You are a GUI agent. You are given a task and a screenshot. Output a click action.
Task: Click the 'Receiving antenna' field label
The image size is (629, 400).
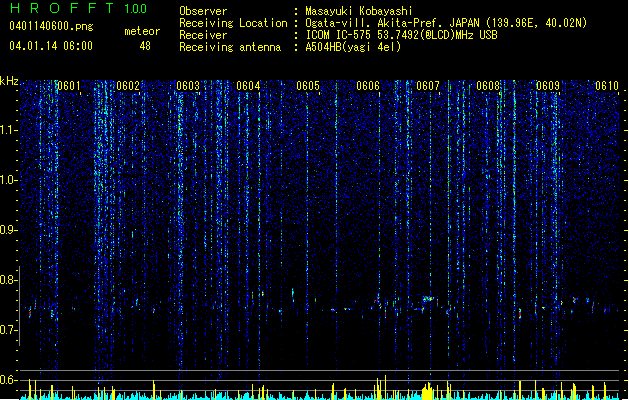point(230,47)
